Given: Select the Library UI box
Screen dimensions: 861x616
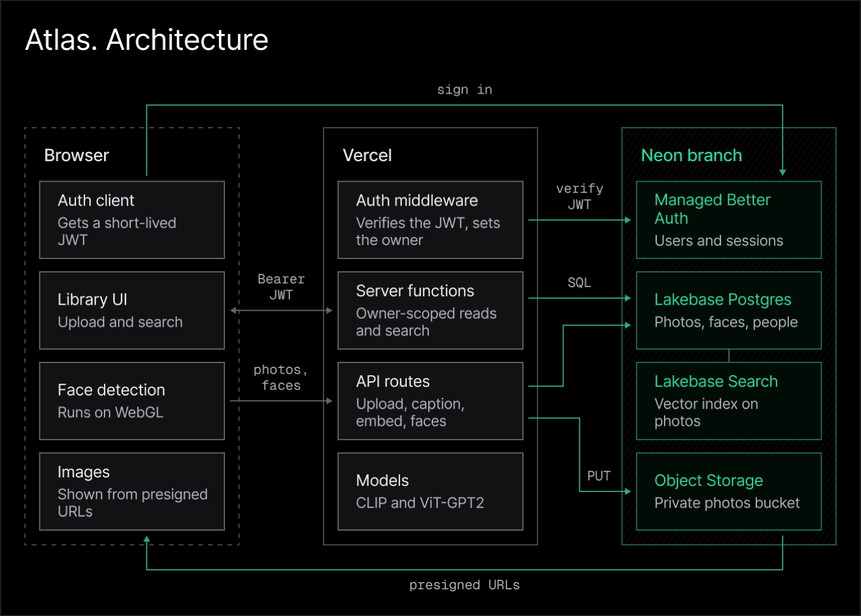Looking at the screenshot, I should 132,310.
